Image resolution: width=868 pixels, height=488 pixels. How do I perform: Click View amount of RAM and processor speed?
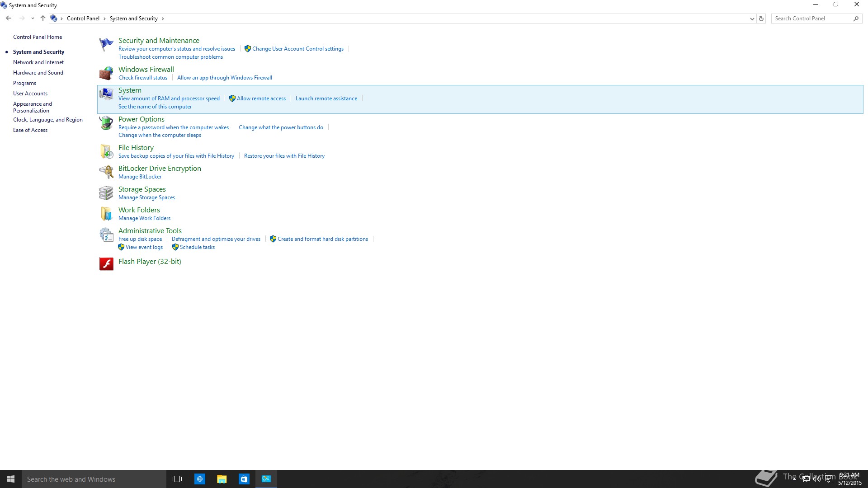(169, 99)
